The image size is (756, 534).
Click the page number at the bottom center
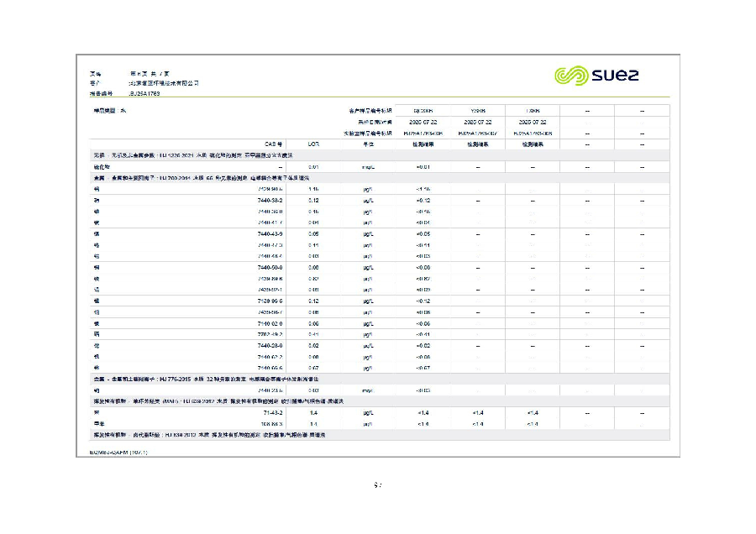tap(377, 484)
